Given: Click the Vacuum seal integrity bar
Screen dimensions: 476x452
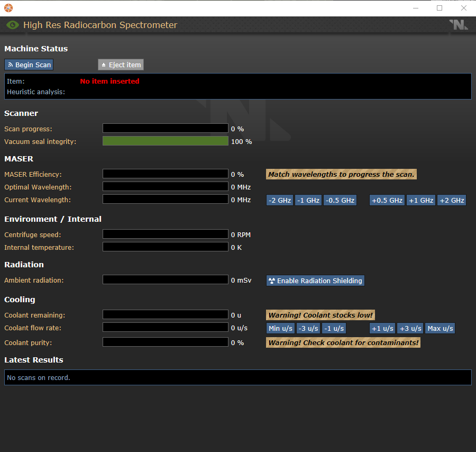Looking at the screenshot, I should (x=166, y=141).
